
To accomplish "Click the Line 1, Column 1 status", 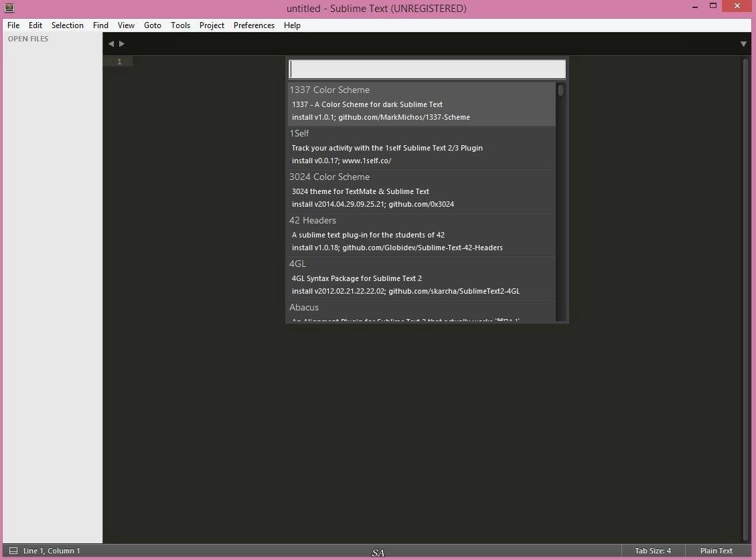I will point(52,551).
